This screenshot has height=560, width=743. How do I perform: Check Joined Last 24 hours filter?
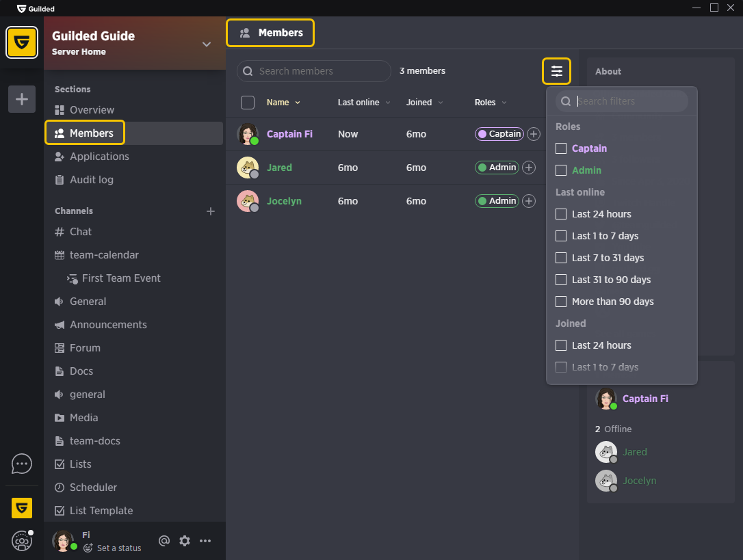tap(561, 345)
